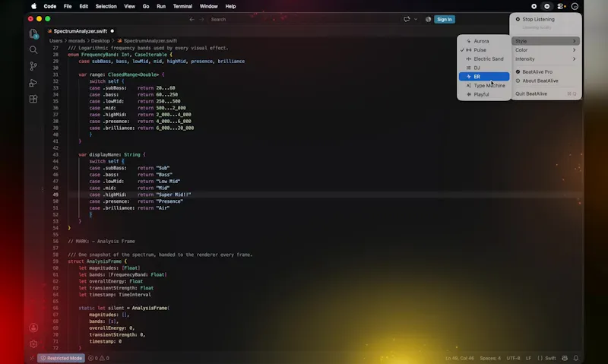The height and width of the screenshot is (364, 608).
Task: Click the Swift icon in breadcrumb file
Action: 119,40
